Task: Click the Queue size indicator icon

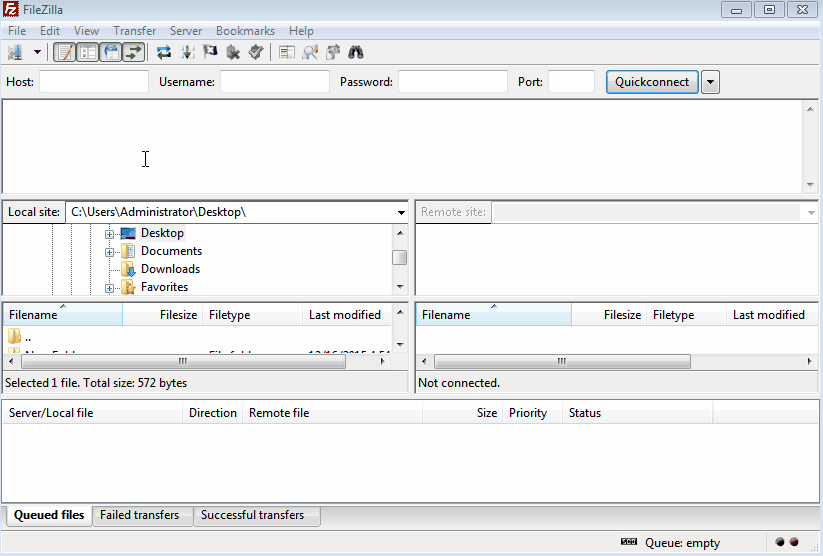Action: [x=629, y=542]
